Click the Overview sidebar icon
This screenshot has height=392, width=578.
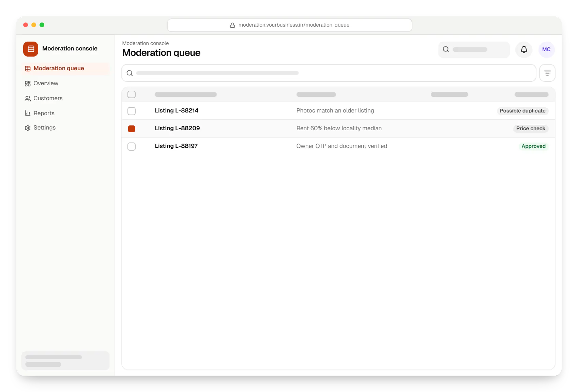tap(28, 84)
